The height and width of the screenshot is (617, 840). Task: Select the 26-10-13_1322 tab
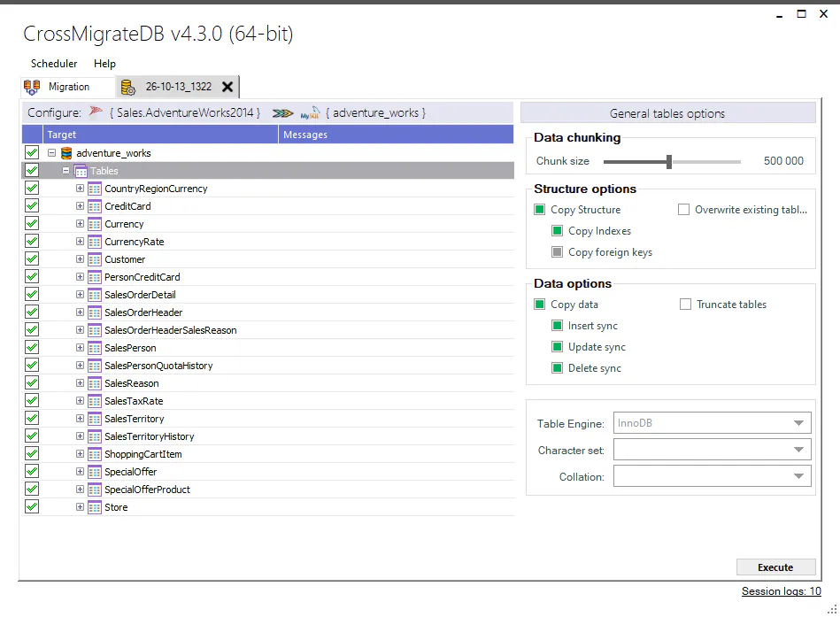(177, 87)
